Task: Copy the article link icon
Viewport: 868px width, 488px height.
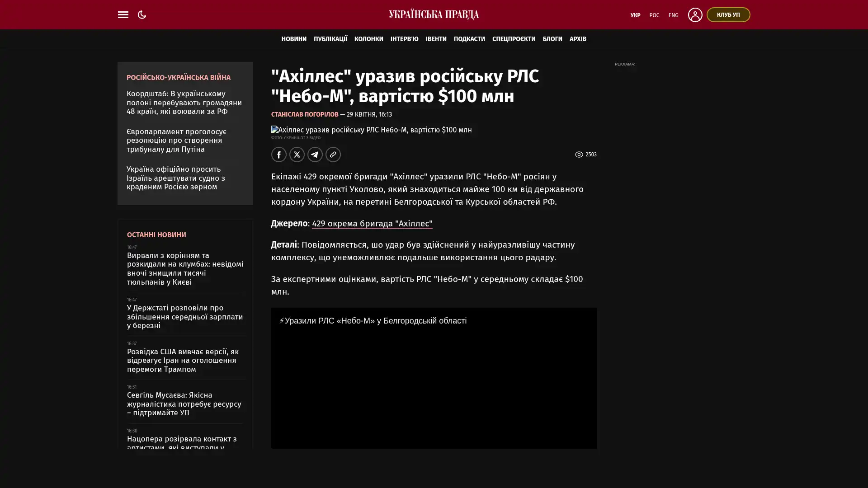Action: [x=333, y=155]
